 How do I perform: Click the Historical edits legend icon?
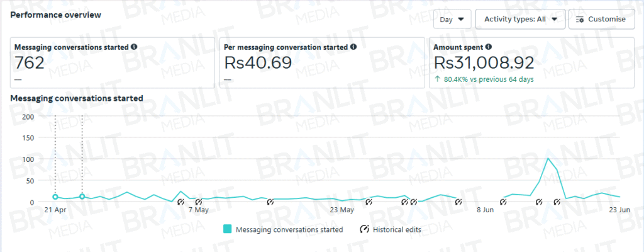pos(364,230)
